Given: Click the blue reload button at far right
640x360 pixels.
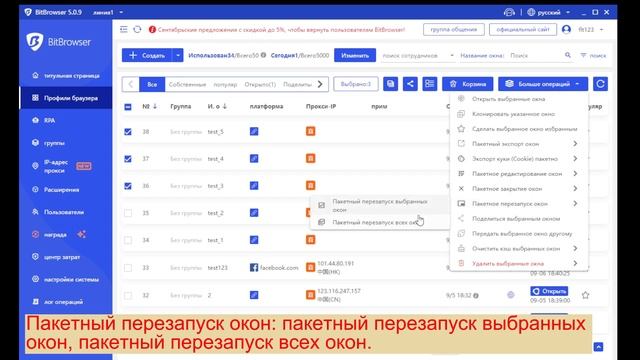Looking at the screenshot, I should tap(600, 84).
